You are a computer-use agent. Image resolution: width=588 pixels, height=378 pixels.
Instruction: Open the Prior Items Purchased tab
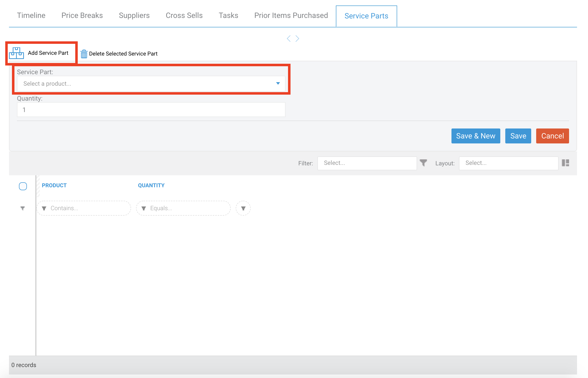point(291,15)
